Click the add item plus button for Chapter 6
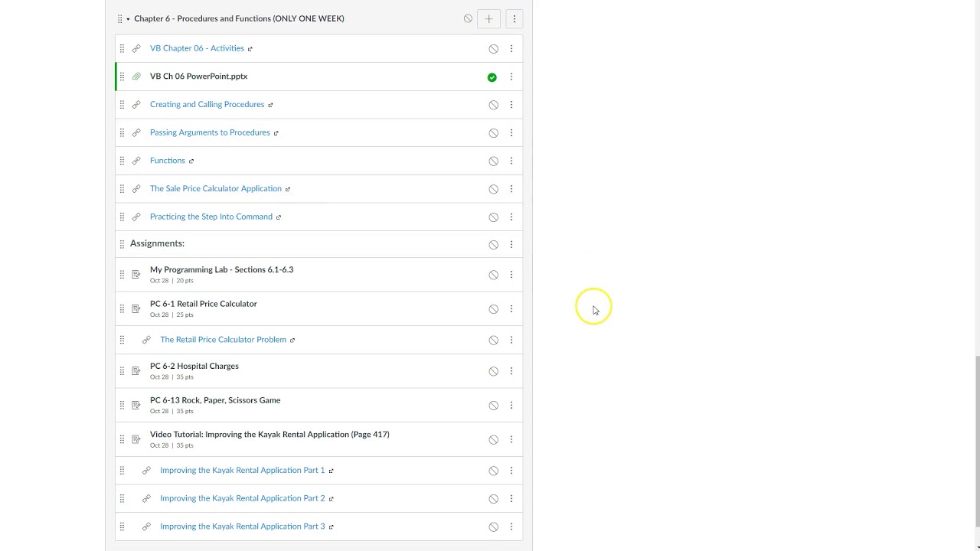 pyautogui.click(x=488, y=18)
